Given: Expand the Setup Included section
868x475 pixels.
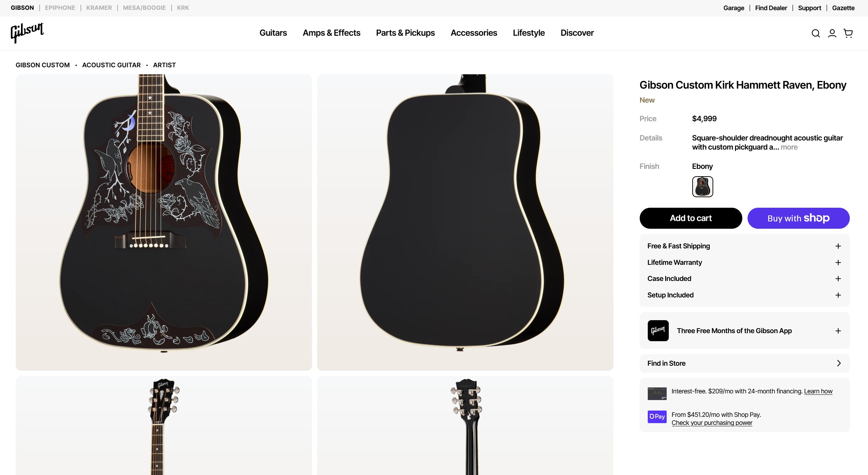Looking at the screenshot, I should click(838, 295).
